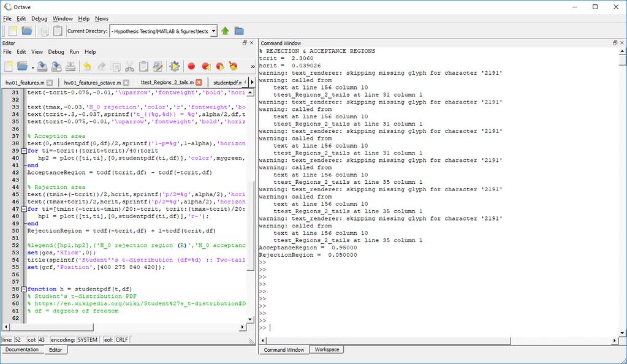Open the main Debug menu
627x364 pixels.
point(39,18)
